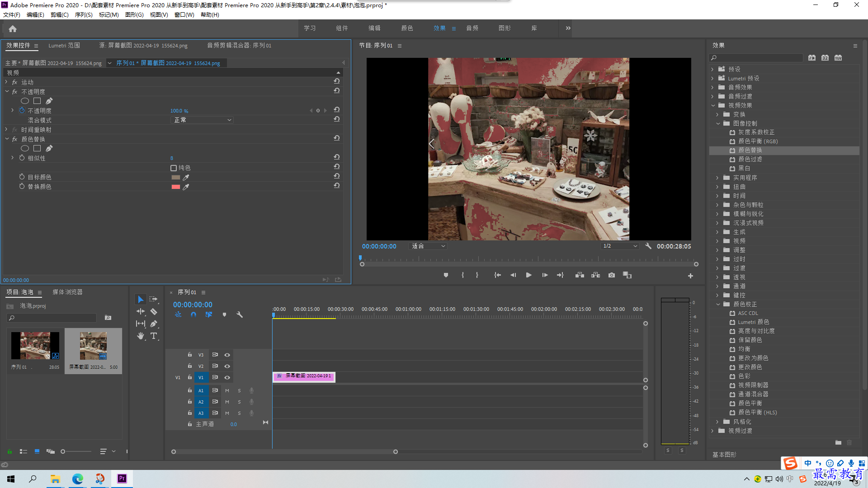
Task: Open 窗口(W) menu
Action: 184,15
